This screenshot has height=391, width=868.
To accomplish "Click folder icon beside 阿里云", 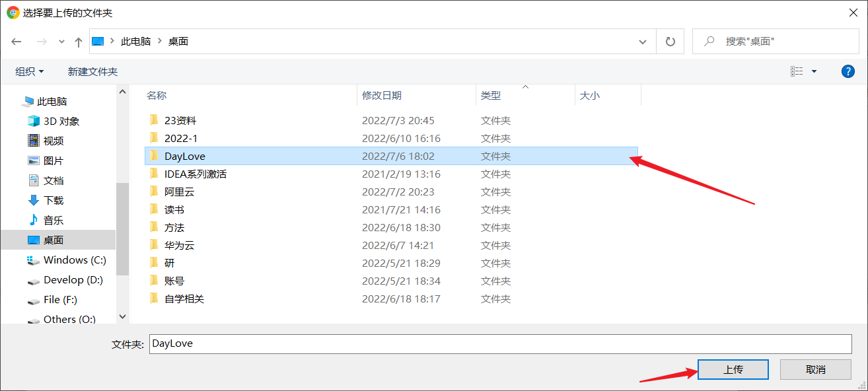I will tap(154, 192).
